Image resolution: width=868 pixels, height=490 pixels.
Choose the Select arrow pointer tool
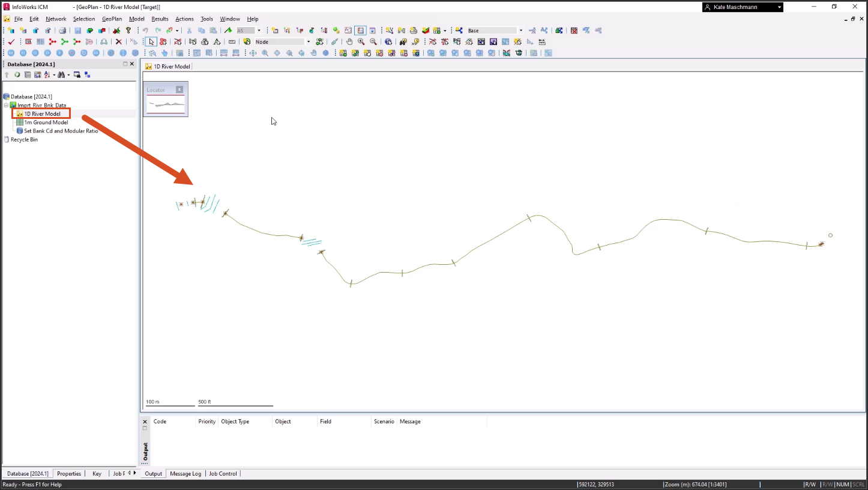pyautogui.click(x=151, y=42)
